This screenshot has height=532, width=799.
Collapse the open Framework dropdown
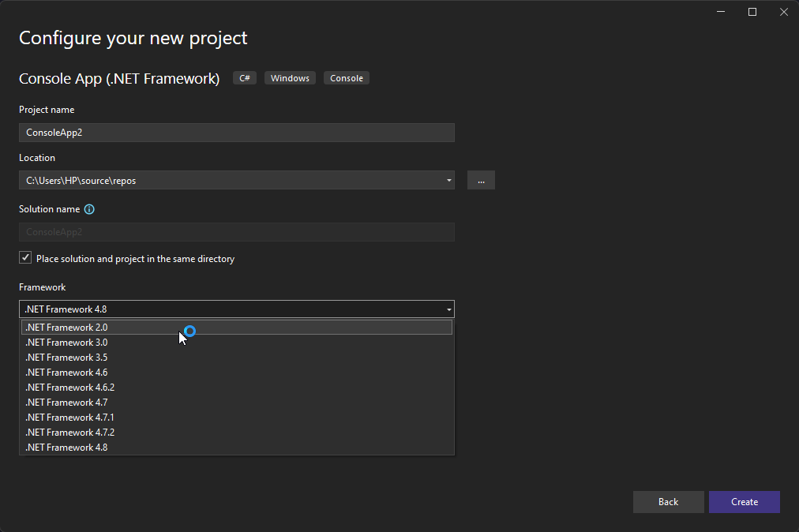tap(448, 309)
